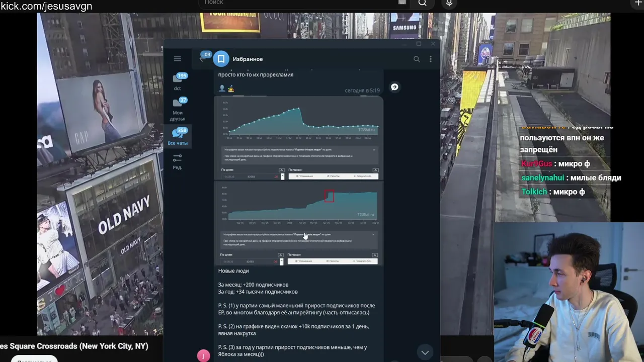This screenshot has width=644, height=362.
Task: Open the Избранное bookmark avatar
Action: point(221,59)
